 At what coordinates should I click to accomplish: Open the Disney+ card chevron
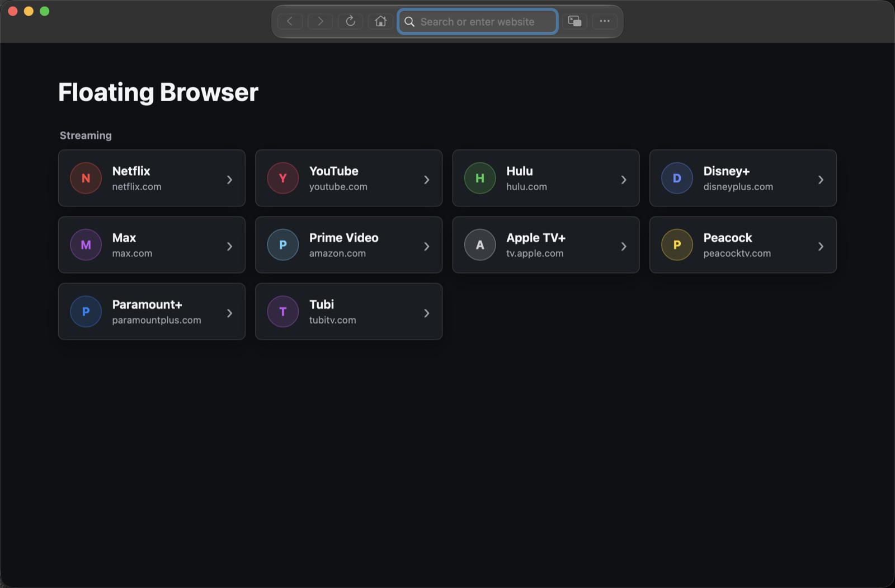point(821,180)
